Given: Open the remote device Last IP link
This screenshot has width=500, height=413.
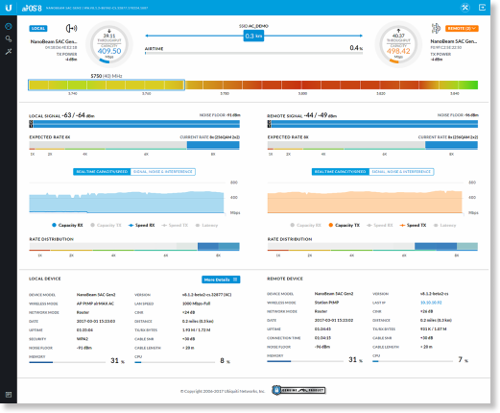Looking at the screenshot, I should [x=431, y=302].
